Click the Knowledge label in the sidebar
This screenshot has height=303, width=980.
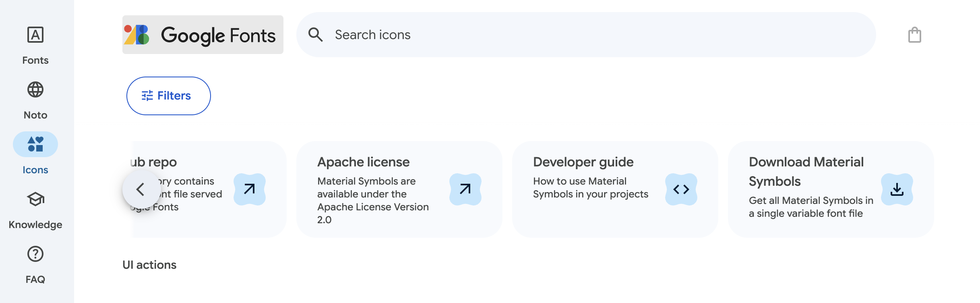[x=35, y=225]
